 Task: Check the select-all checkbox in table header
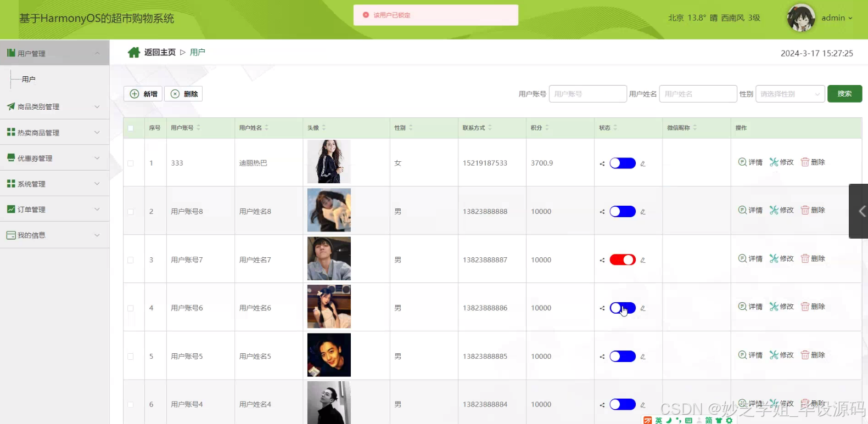pyautogui.click(x=131, y=128)
